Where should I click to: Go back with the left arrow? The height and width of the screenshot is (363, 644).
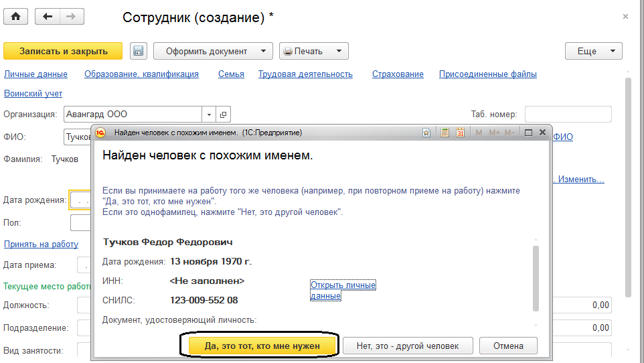pos(47,17)
